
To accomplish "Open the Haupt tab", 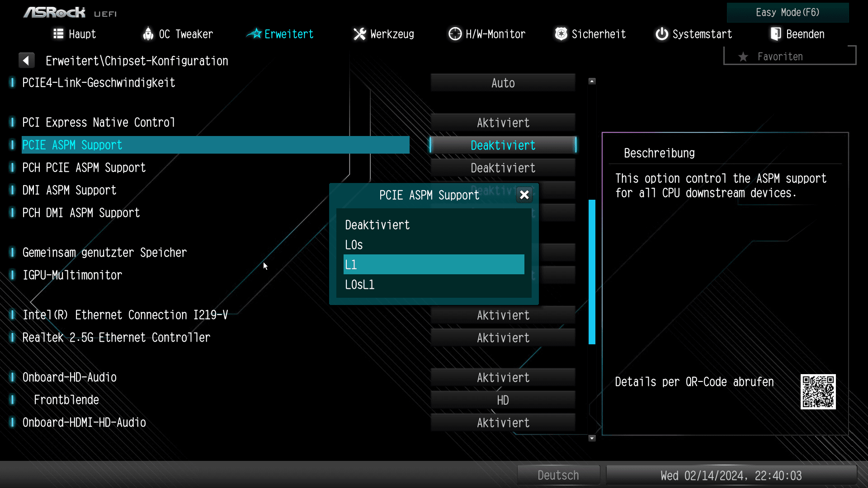I will point(75,34).
